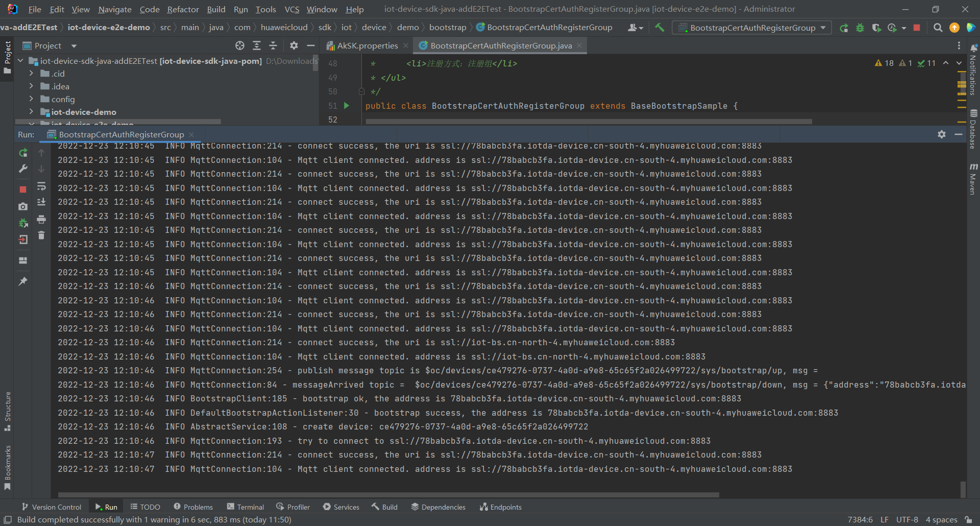The height and width of the screenshot is (526, 980).
Task: Open Search Everywhere magnifier icon
Action: [x=938, y=28]
